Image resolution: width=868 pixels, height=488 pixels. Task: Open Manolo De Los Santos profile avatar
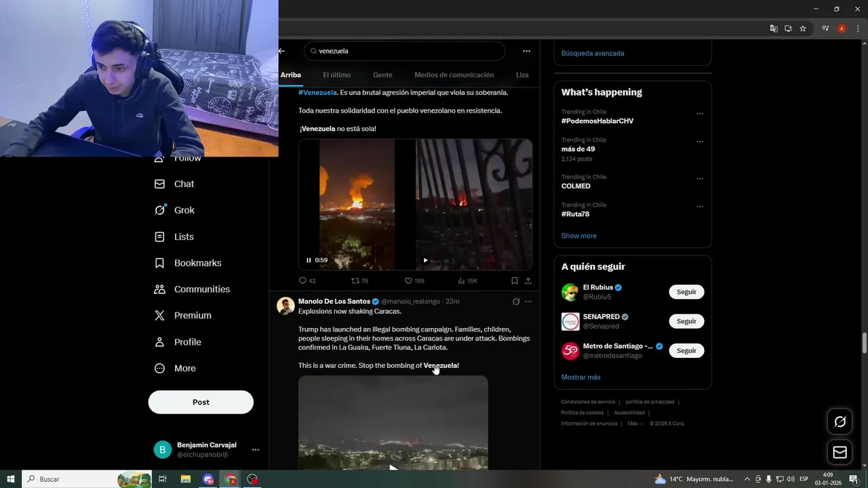point(285,306)
